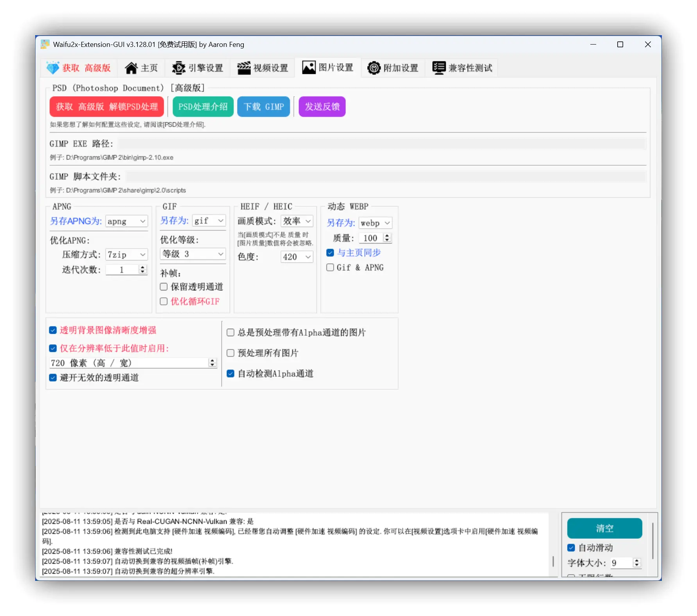Minimize the Waifu2x window
This screenshot has width=697, height=616.
point(593,45)
